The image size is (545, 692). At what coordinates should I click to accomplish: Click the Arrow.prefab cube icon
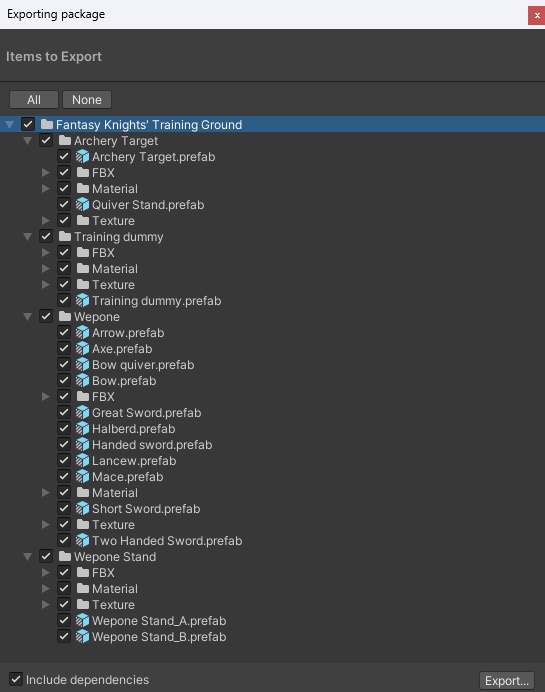click(82, 332)
